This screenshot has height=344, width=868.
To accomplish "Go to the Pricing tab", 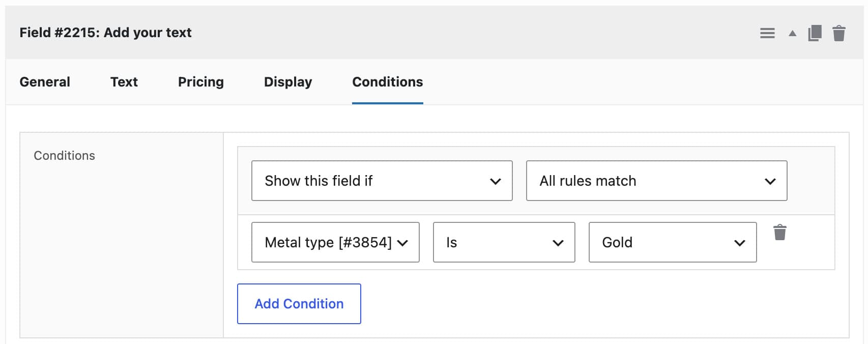I will [201, 82].
